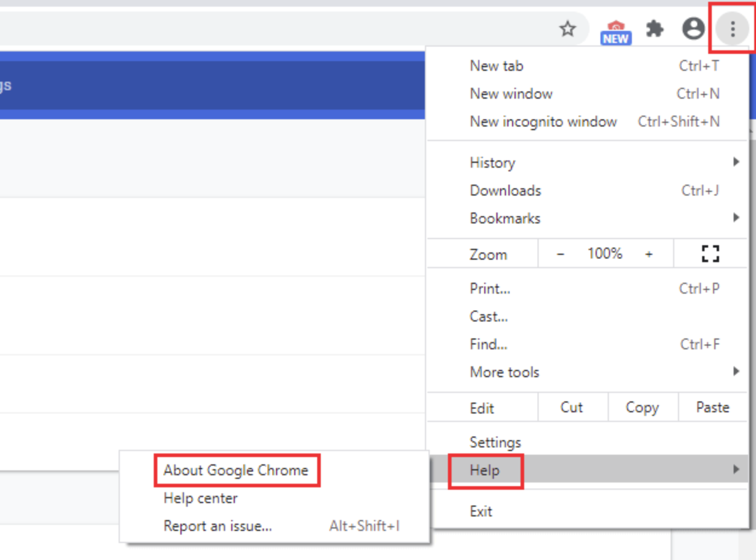The height and width of the screenshot is (560, 756).
Task: Open the extension icon with NEW badge
Action: 616,33
